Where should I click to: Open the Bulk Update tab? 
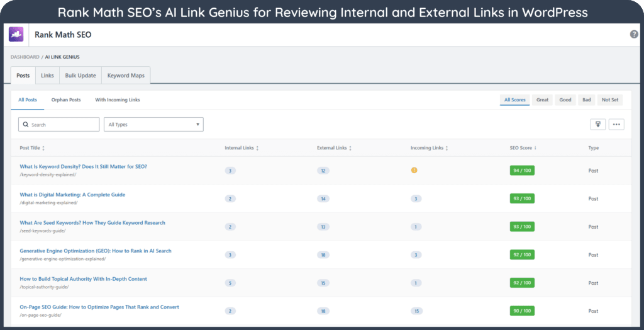[x=80, y=76]
